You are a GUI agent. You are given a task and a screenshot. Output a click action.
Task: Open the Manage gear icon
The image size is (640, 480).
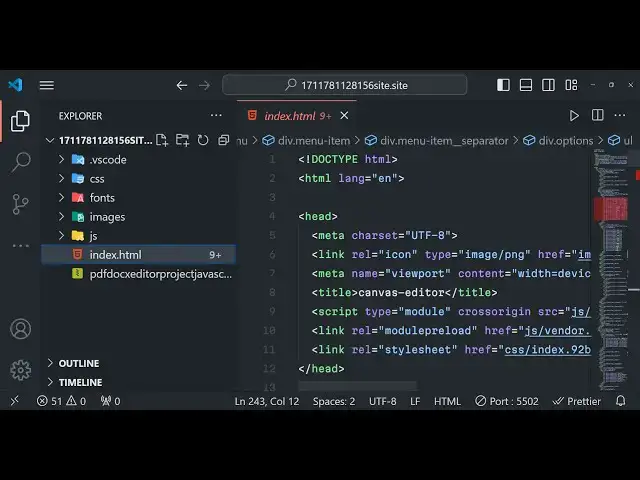pos(20,370)
